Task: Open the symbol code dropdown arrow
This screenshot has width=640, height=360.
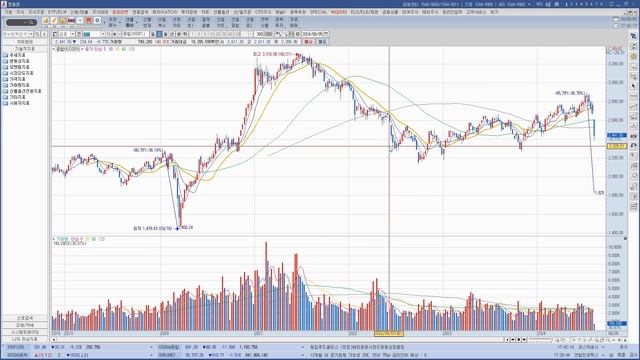Action: click(x=102, y=34)
